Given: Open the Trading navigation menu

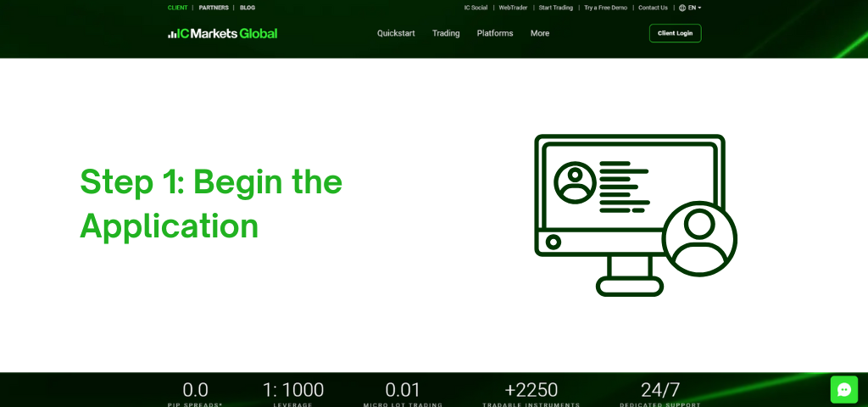Looking at the screenshot, I should [446, 34].
